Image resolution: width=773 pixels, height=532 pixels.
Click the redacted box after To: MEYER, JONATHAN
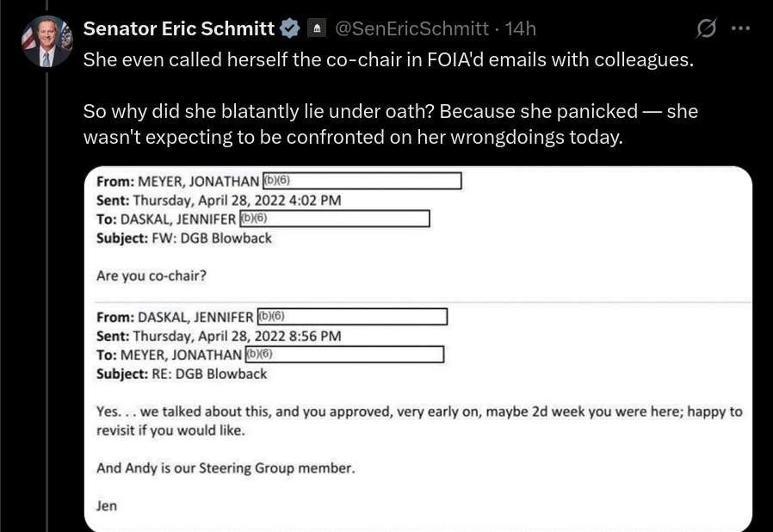pyautogui.click(x=344, y=355)
